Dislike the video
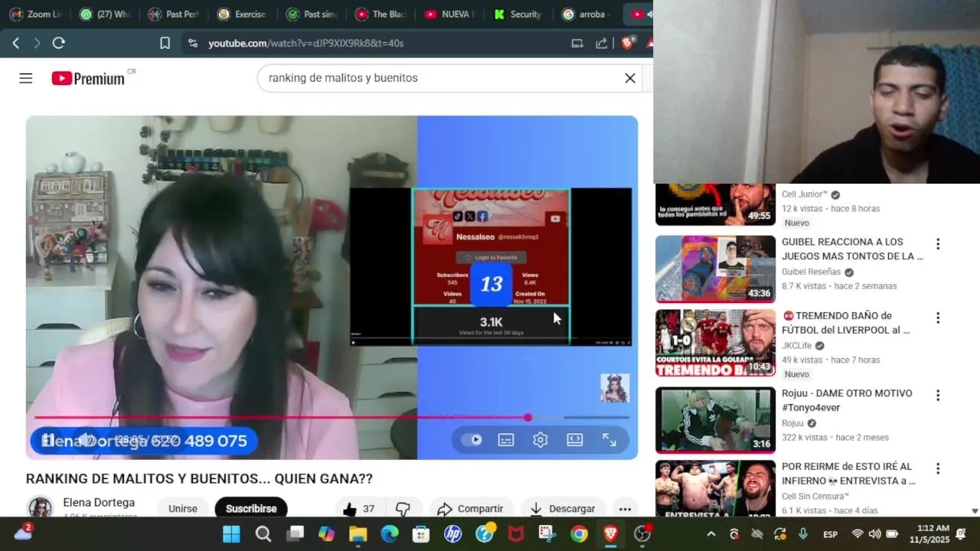Screen dimensions: 980x551 [x=403, y=509]
